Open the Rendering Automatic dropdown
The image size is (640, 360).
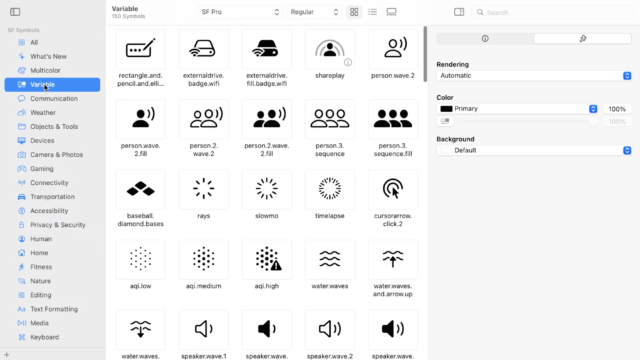(x=534, y=76)
